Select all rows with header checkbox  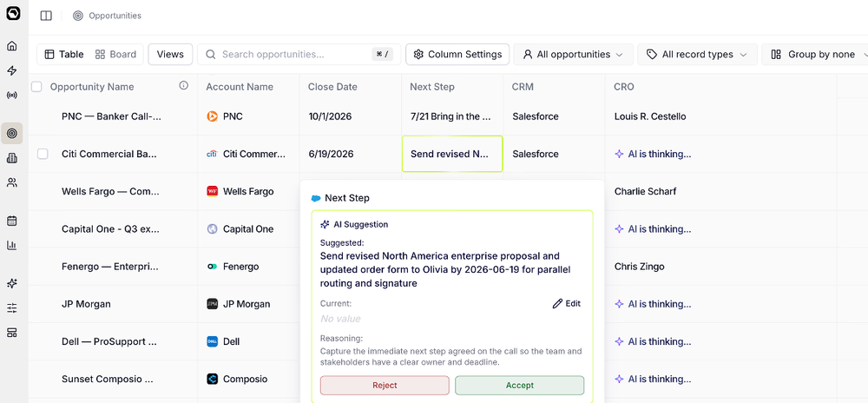click(37, 87)
